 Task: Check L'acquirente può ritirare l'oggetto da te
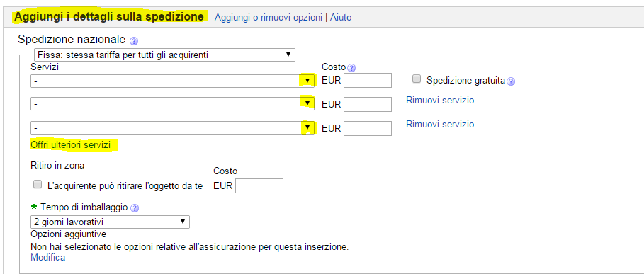pos(38,185)
